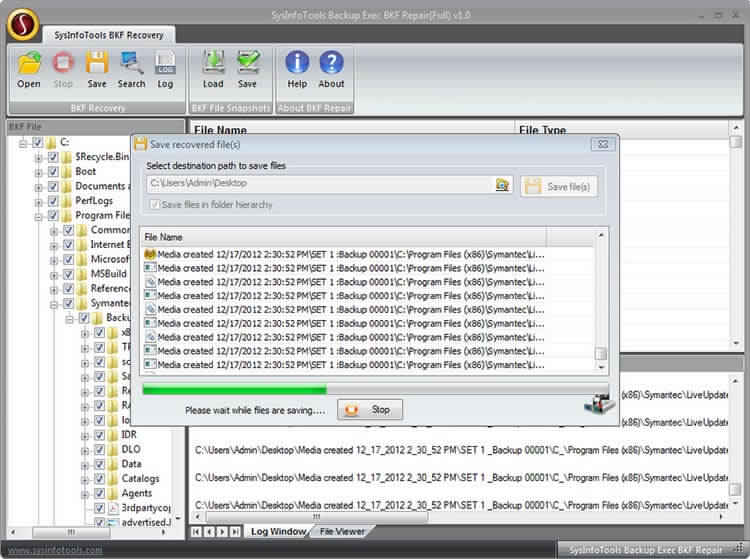Click the Stop button in save dialog
Image resolution: width=750 pixels, height=559 pixels.
(x=370, y=410)
